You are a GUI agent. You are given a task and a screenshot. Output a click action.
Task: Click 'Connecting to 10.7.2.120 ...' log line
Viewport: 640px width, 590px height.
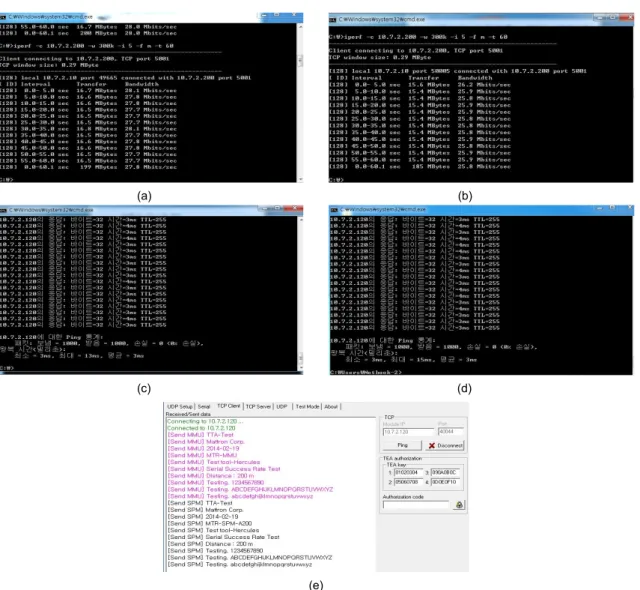[x=205, y=421]
